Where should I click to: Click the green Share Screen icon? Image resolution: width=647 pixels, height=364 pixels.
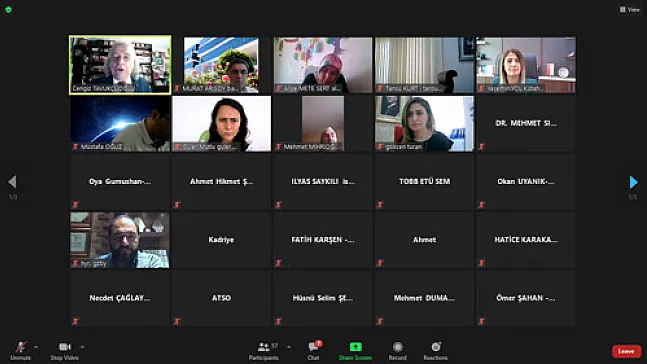click(355, 347)
